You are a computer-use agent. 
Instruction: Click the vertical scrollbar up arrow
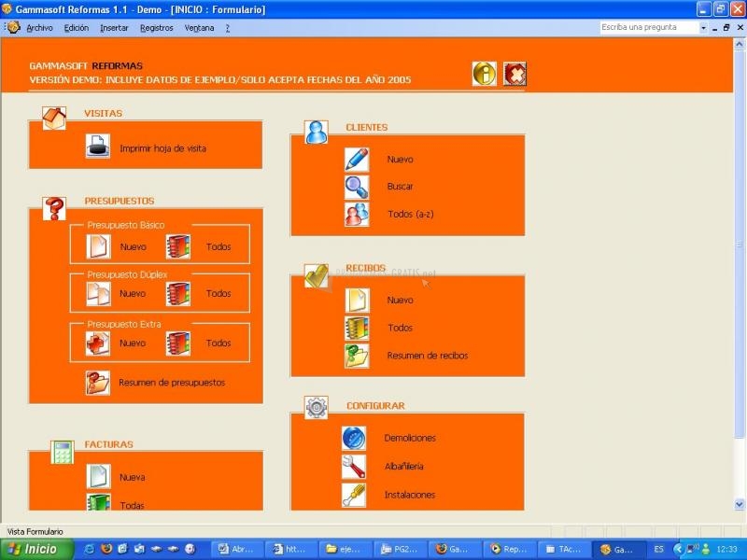point(740,44)
